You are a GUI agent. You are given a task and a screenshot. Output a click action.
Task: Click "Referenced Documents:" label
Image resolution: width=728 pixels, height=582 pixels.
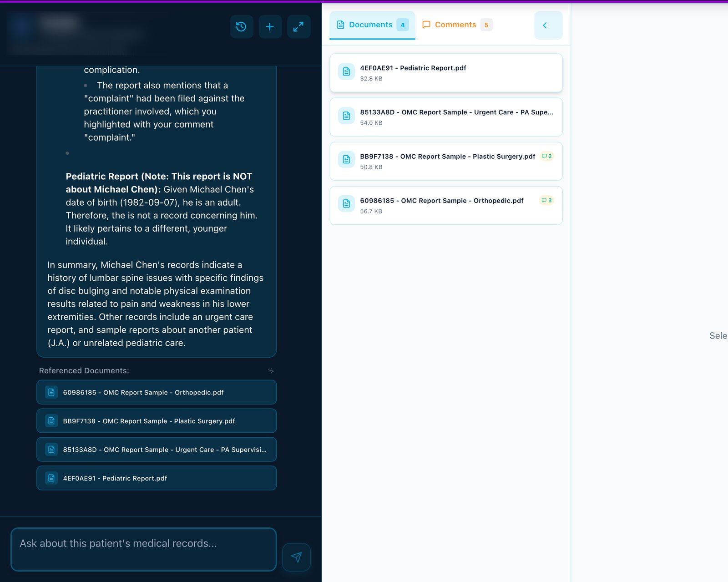pos(84,370)
